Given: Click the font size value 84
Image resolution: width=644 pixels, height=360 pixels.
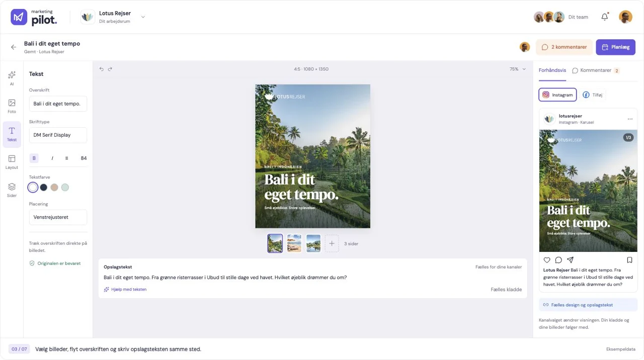Looking at the screenshot, I should pyautogui.click(x=84, y=158).
